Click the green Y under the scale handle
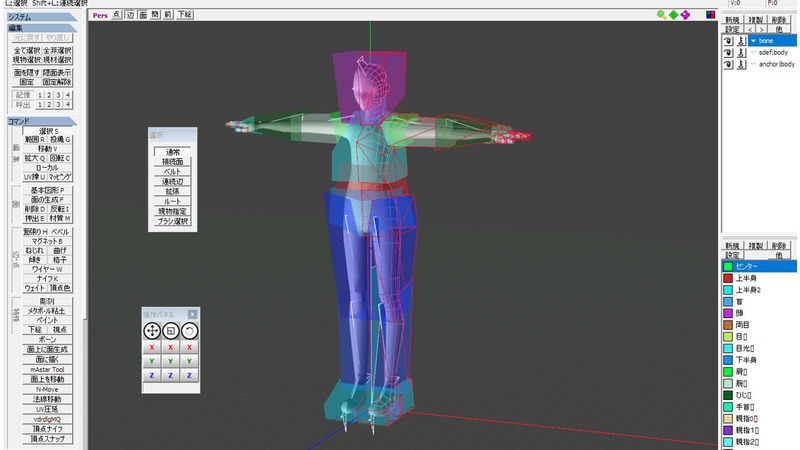The image size is (800, 450). [x=170, y=361]
